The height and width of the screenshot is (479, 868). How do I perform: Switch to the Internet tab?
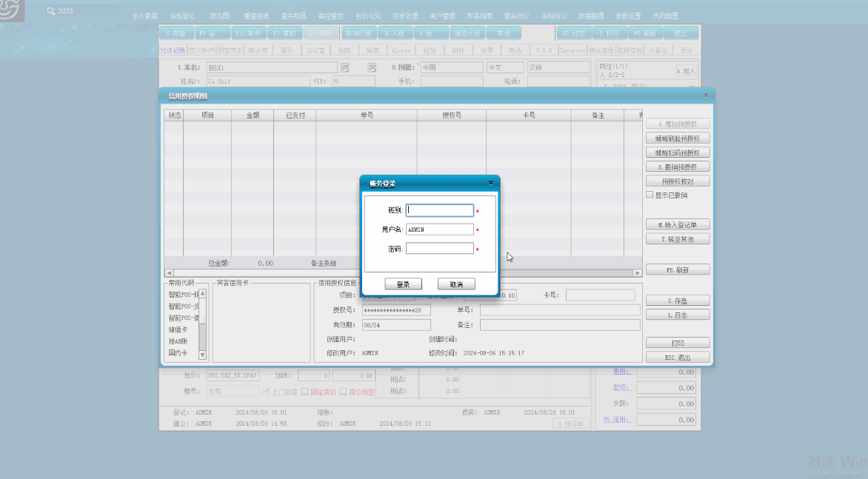point(572,50)
